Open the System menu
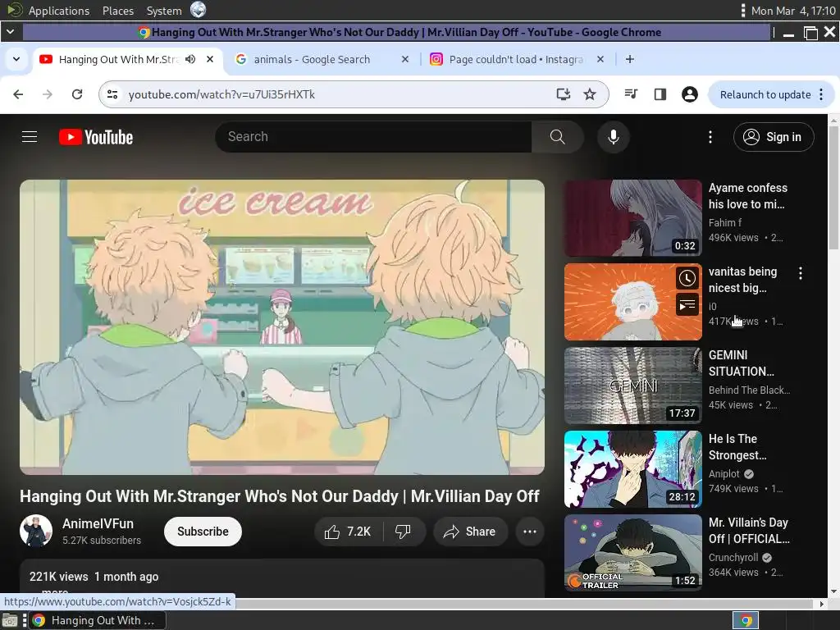 (x=164, y=11)
